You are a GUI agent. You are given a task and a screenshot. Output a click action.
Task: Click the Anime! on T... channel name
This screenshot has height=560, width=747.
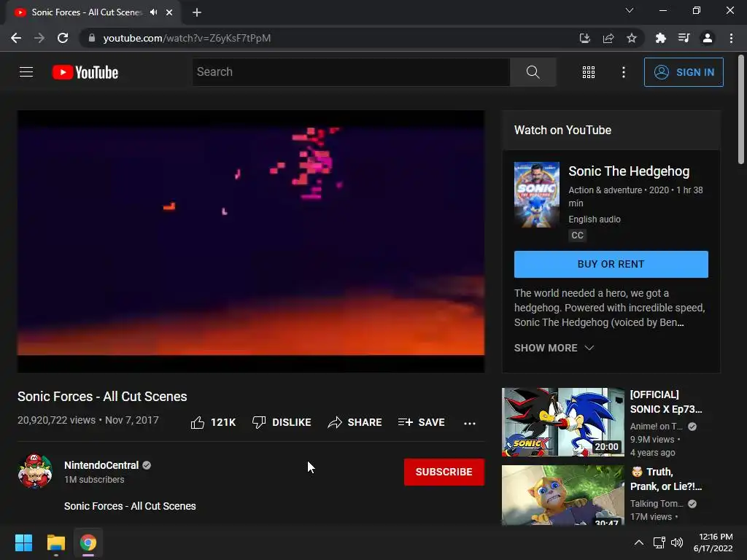(x=657, y=427)
